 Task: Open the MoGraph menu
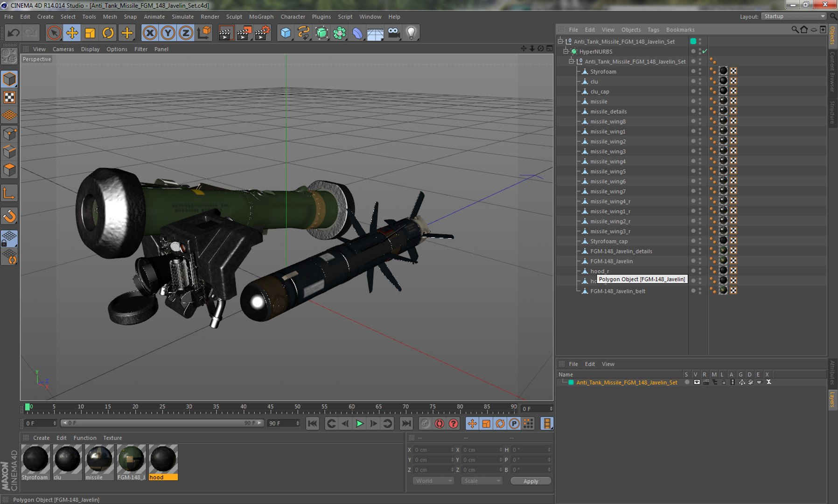(x=261, y=16)
